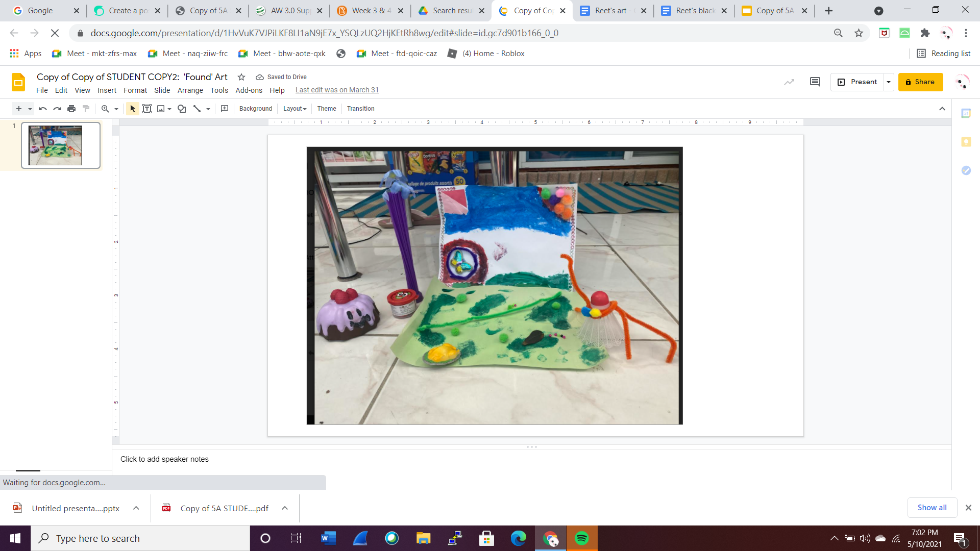Select slide 1 thumbnail in filmstrip
Image resolution: width=980 pixels, height=551 pixels.
click(x=61, y=145)
